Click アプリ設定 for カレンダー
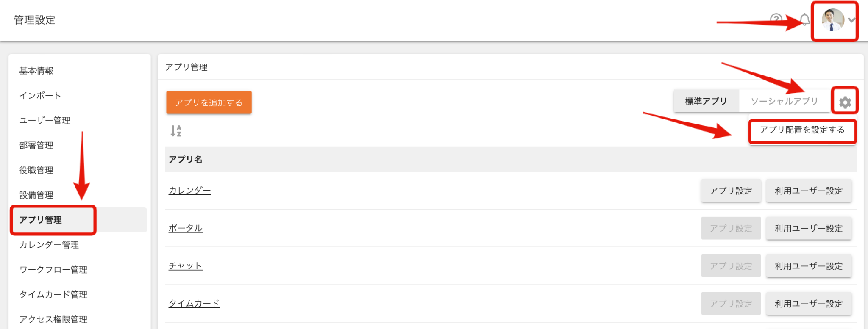This screenshot has height=329, width=868. tap(731, 191)
